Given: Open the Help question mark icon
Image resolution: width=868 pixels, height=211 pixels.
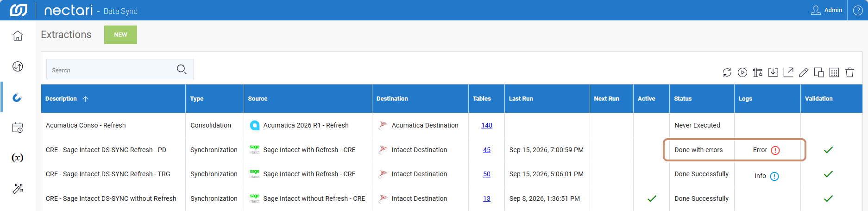Looking at the screenshot, I should tap(858, 10).
